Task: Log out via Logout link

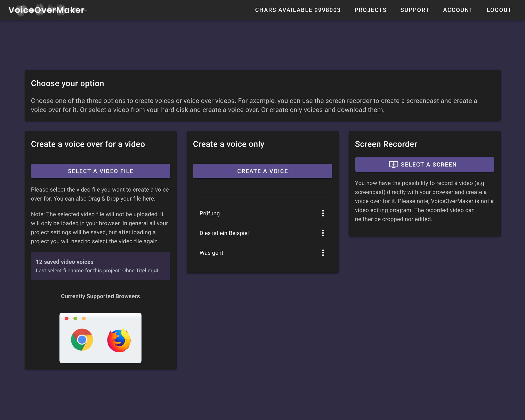Action: (x=499, y=10)
